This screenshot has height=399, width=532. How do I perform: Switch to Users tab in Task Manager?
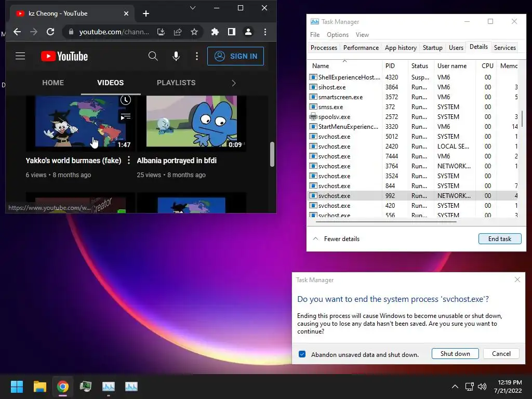pos(456,48)
